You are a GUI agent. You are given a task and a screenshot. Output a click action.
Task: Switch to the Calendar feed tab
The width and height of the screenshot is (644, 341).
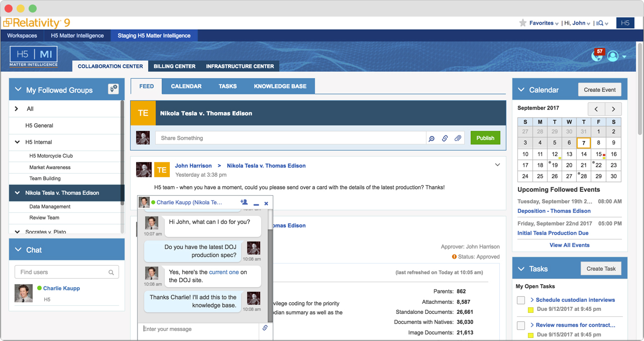tap(186, 86)
